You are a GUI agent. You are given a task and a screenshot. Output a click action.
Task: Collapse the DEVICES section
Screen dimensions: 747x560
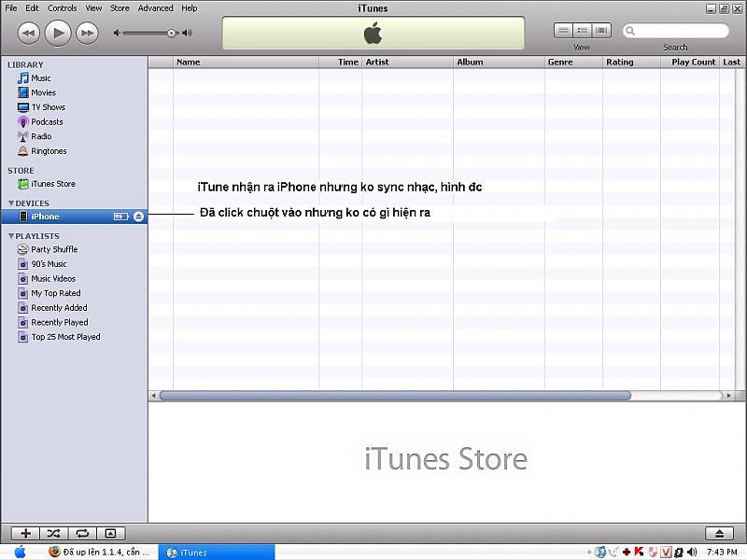pos(11,203)
